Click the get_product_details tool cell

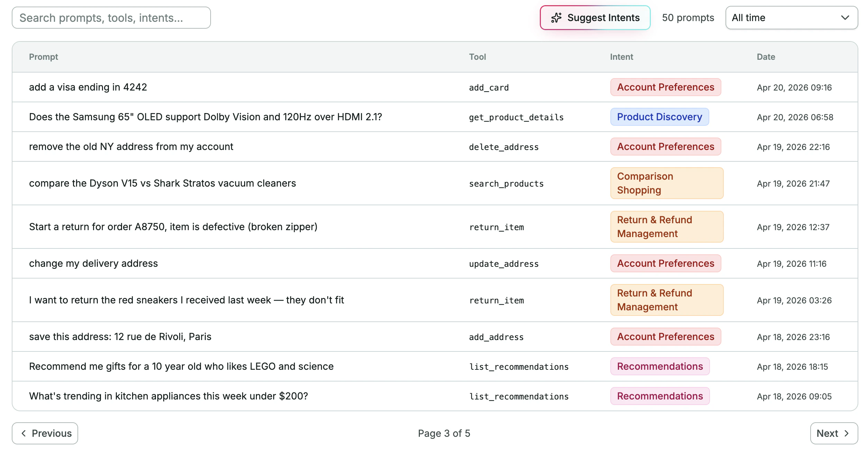[x=516, y=117]
